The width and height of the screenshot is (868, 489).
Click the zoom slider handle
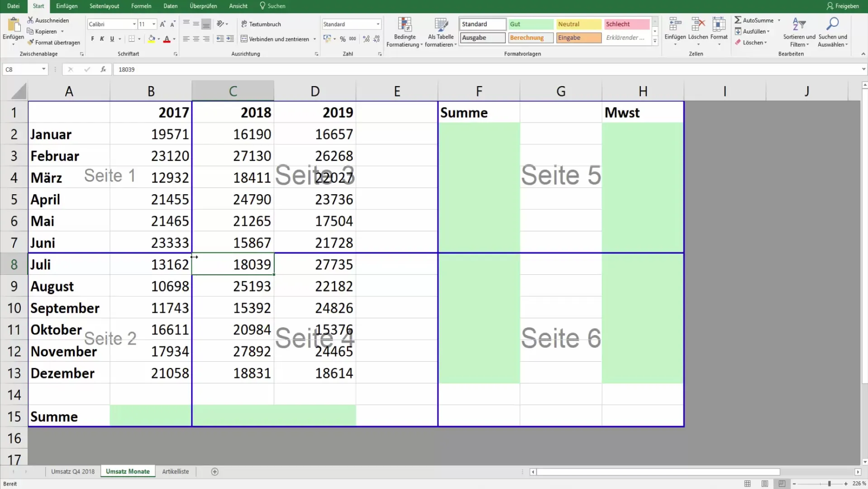[x=829, y=484]
